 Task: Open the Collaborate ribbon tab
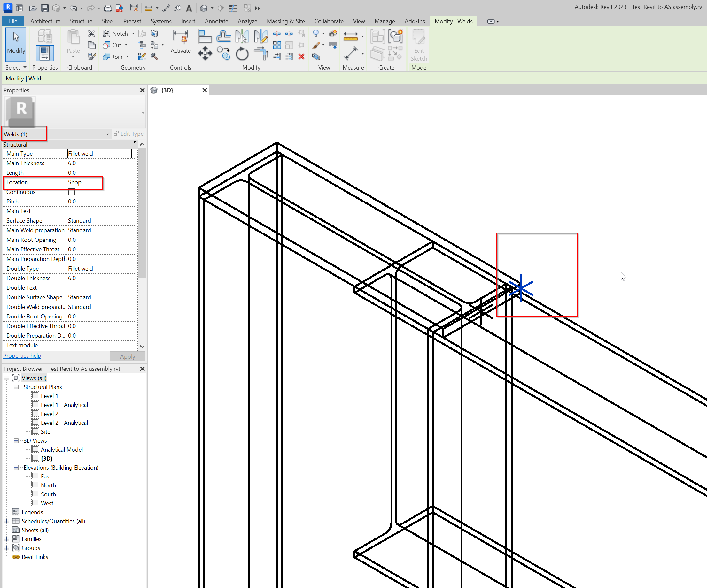coord(329,21)
